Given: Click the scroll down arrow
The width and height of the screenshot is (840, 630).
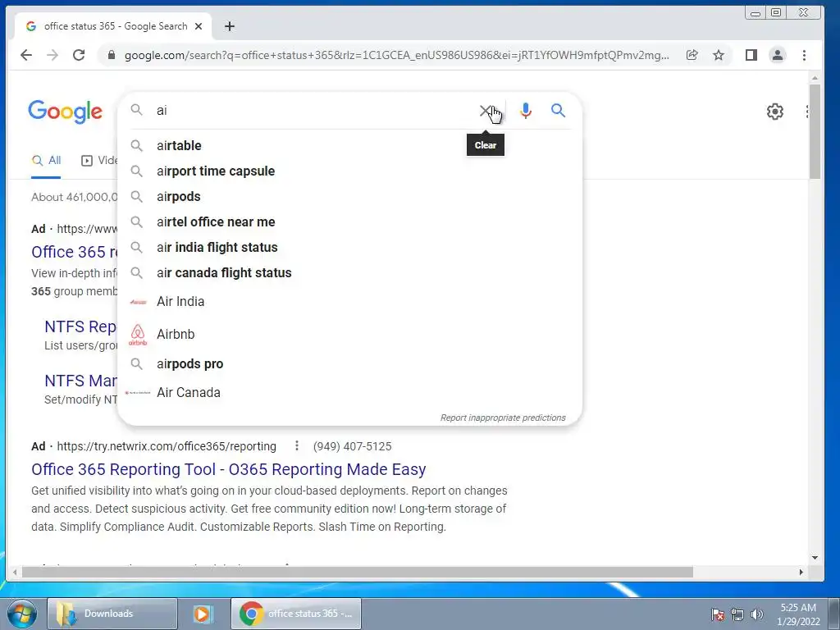Looking at the screenshot, I should (x=815, y=558).
